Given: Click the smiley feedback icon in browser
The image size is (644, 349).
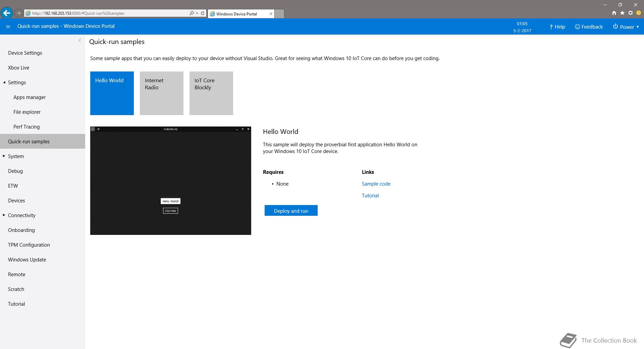Looking at the screenshot, I should [639, 13].
